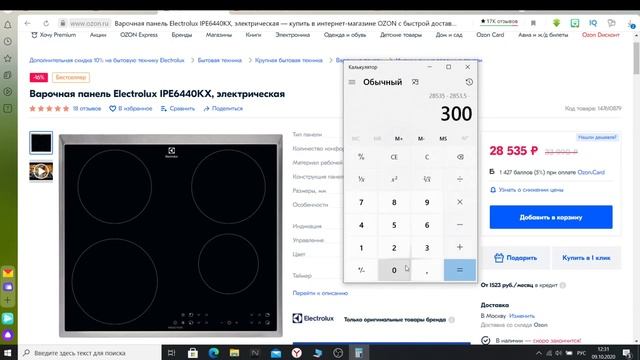The width and height of the screenshot is (640, 360).
Task: Open Крупная бытовая техника breadcrumb link
Action: [289, 60]
